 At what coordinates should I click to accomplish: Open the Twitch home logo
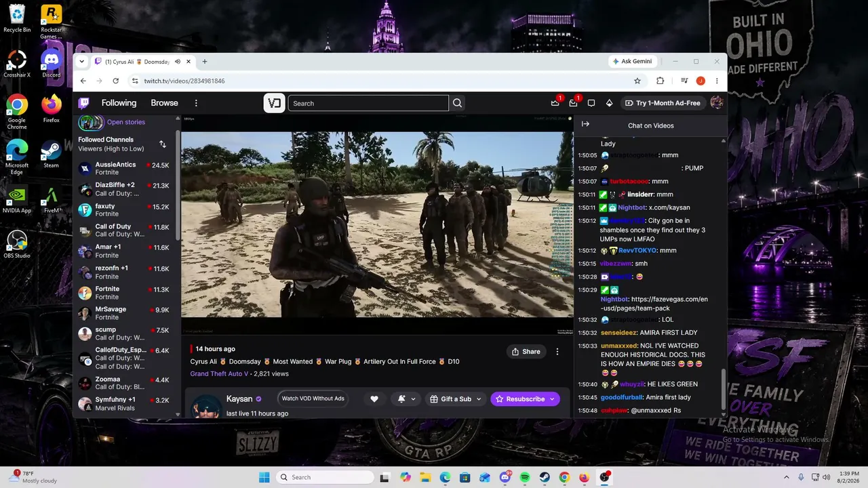click(x=84, y=103)
